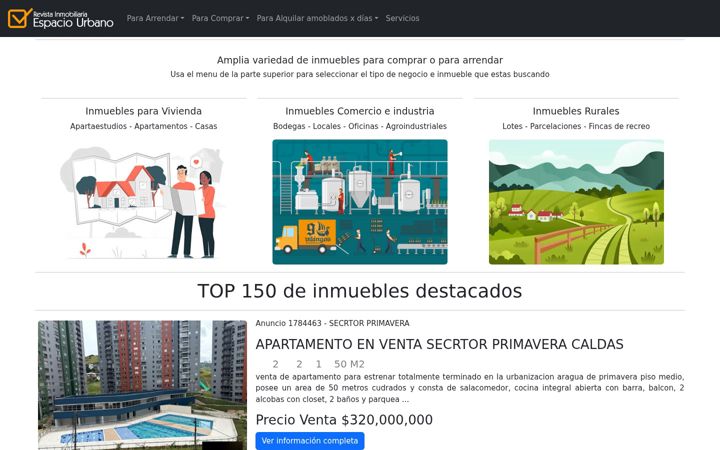
Task: Click the Precio Venta $320,000,000 text
Action: click(x=344, y=420)
